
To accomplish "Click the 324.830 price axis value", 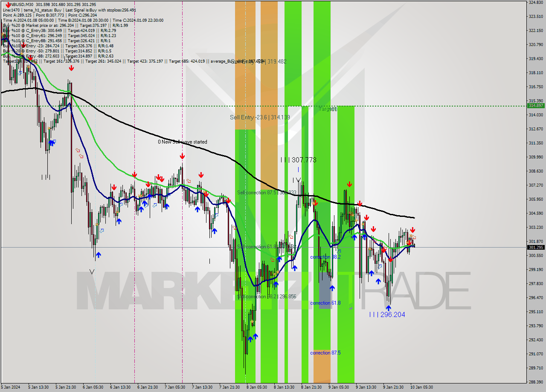I will click(x=536, y=3).
